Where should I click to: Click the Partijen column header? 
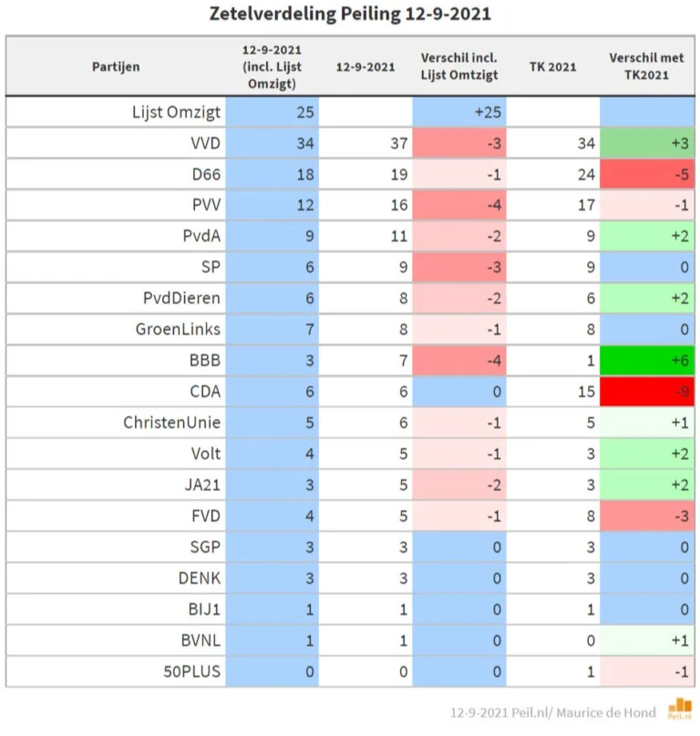tap(116, 66)
